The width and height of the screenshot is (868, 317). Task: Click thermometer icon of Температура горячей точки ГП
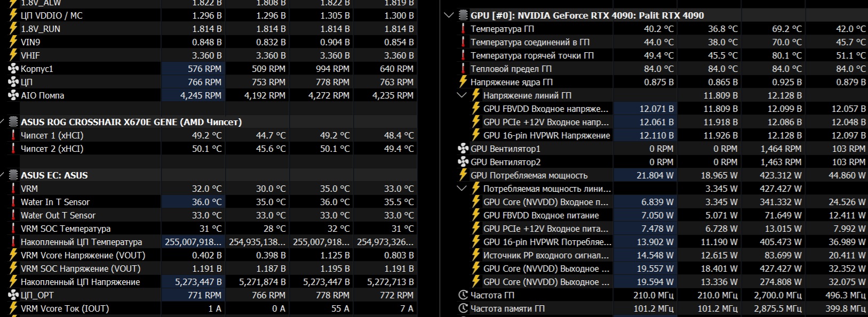pos(463,55)
